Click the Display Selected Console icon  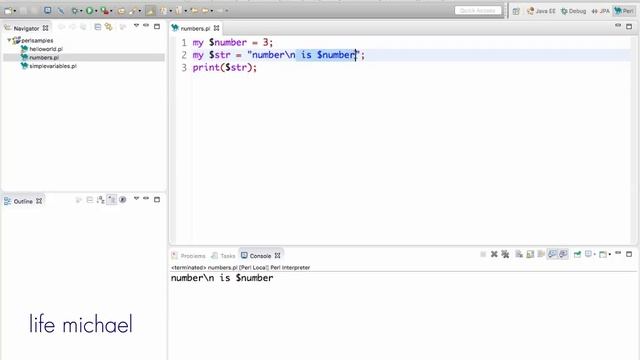tap(588, 254)
